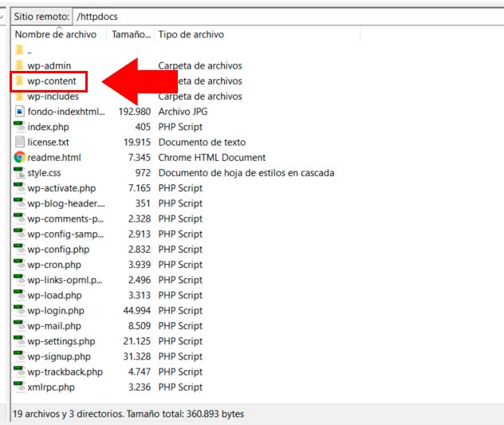
Task: Select the xmlrpc.php file name
Action: (x=51, y=388)
